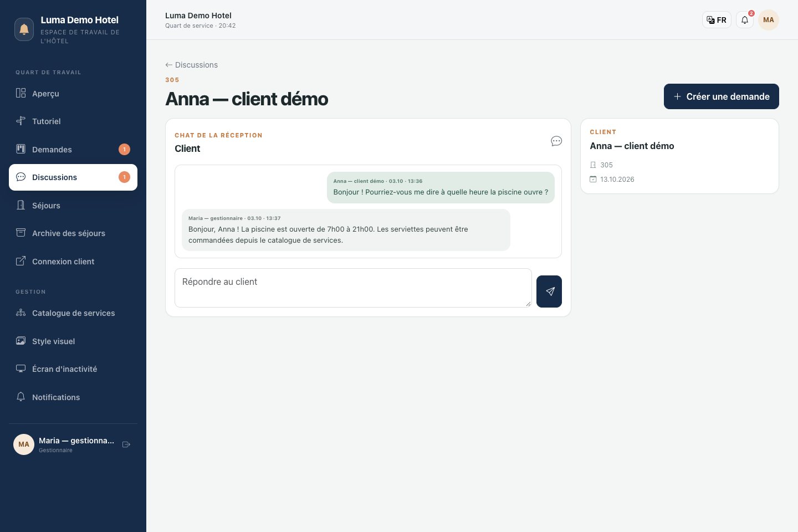Click Maria — gestionnaire profile name in sidebar
798x532 pixels.
[x=76, y=441]
